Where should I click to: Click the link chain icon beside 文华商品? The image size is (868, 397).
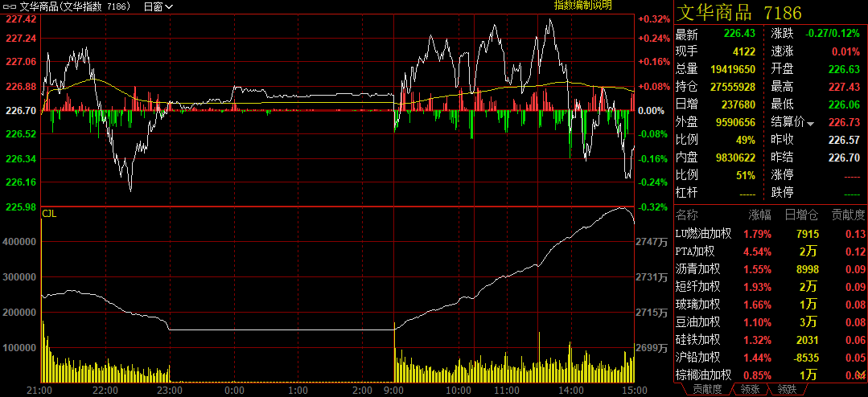[x=10, y=6]
